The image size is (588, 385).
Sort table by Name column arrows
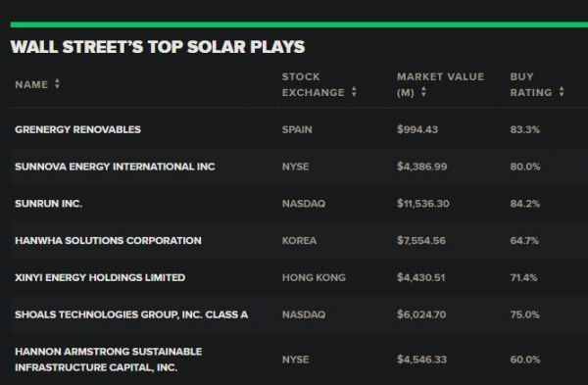click(x=57, y=83)
